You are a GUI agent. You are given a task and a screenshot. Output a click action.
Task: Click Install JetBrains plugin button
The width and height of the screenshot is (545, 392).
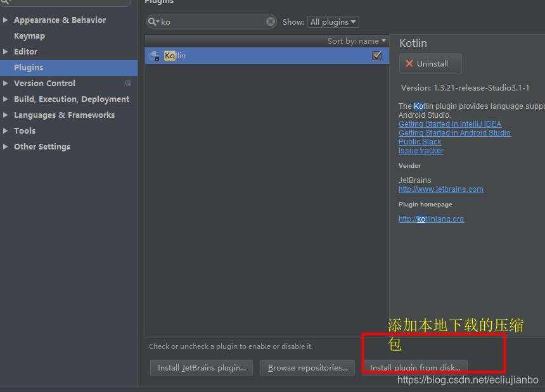[x=202, y=368]
